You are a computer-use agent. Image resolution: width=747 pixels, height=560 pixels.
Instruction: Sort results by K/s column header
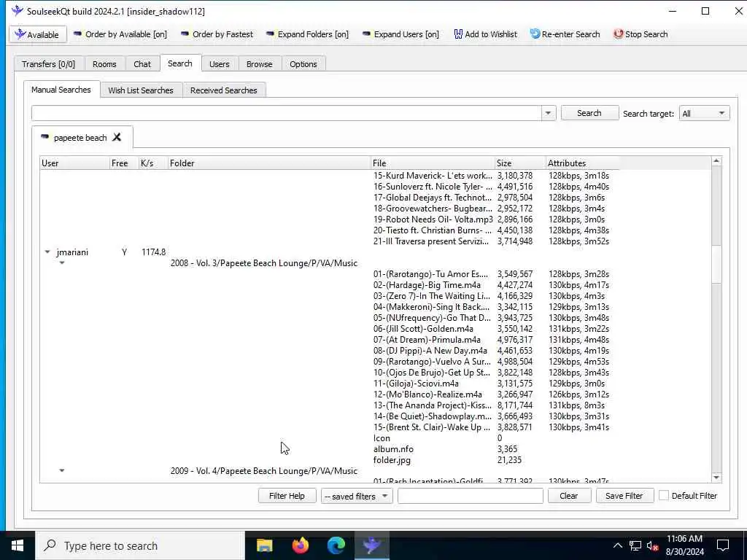pyautogui.click(x=153, y=163)
